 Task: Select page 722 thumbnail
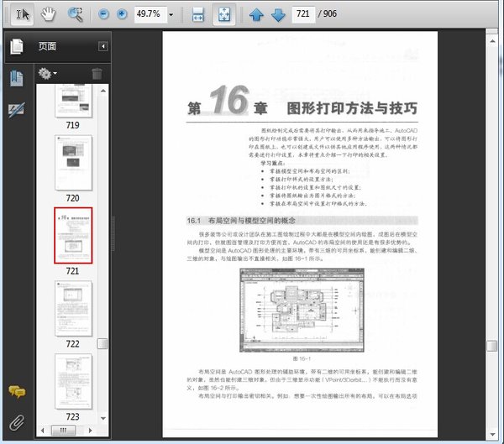point(72,308)
